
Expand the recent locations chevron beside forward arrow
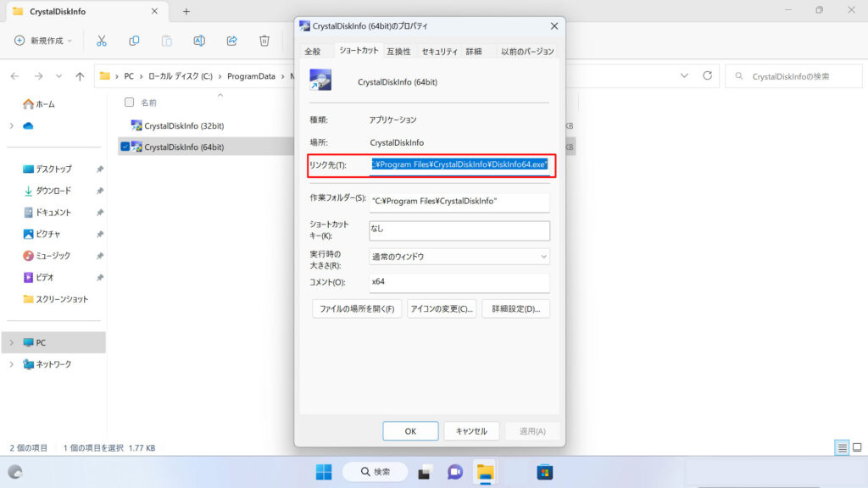point(58,76)
